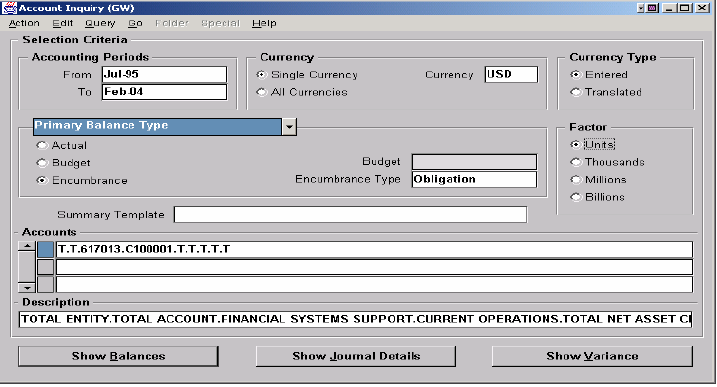Select the highlighted first account row indicator

coord(45,249)
